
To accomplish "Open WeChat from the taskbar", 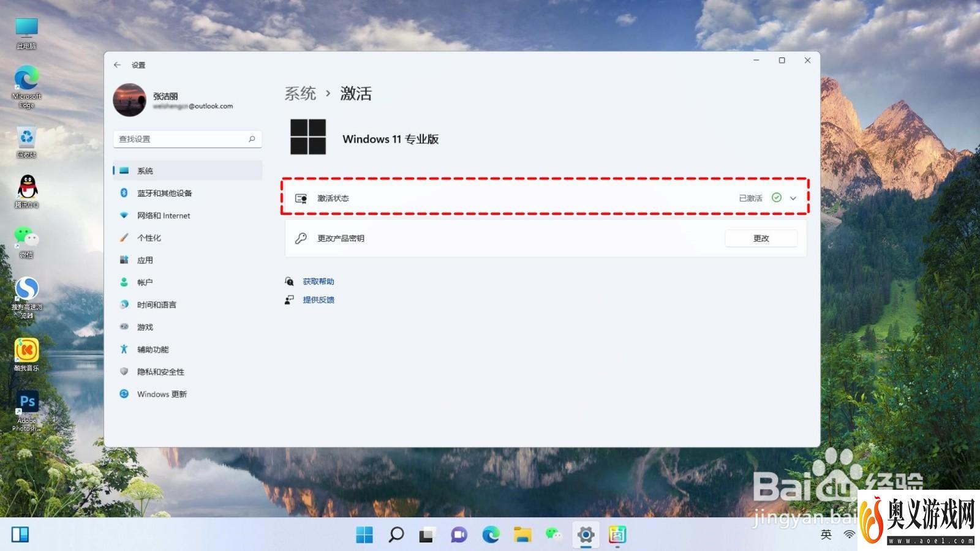I will tap(554, 534).
